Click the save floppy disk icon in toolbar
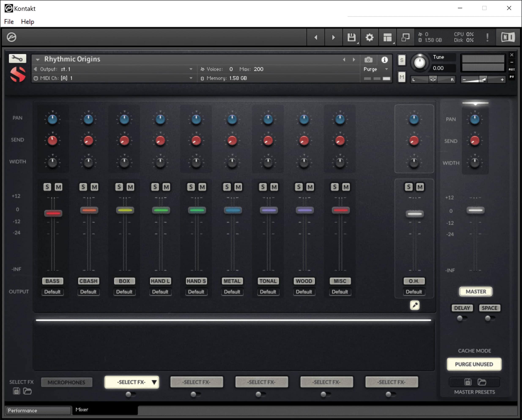This screenshot has width=522, height=420. point(351,37)
